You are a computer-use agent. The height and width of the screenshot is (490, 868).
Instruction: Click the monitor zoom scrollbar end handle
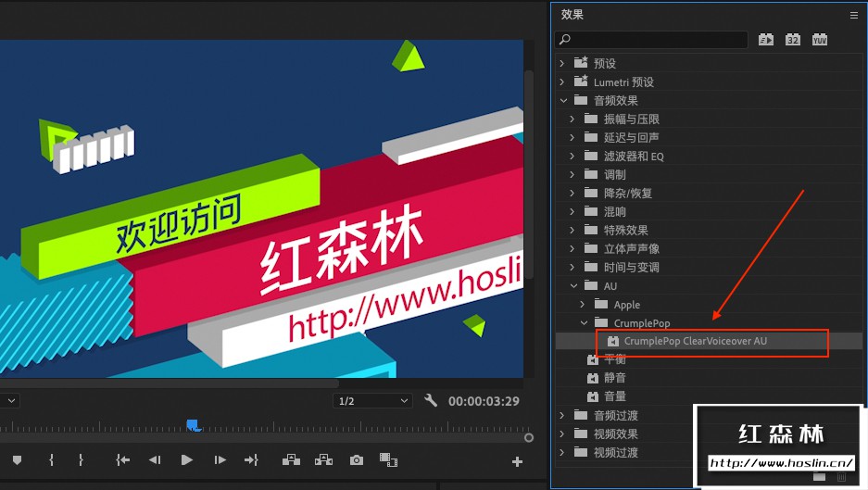pos(529,437)
